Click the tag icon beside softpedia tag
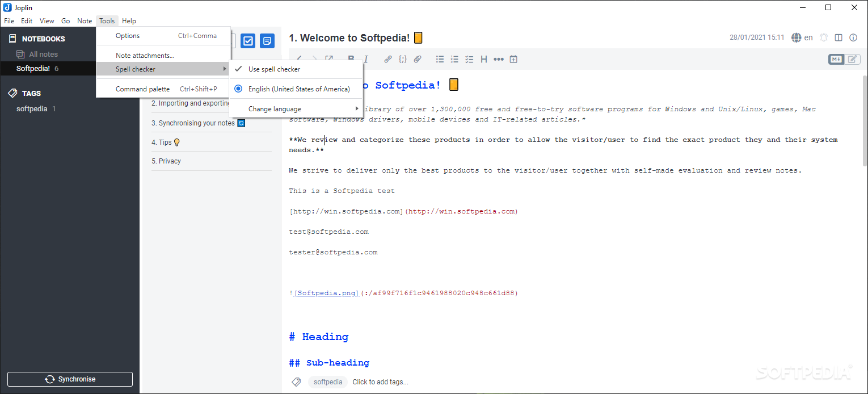 click(x=296, y=382)
